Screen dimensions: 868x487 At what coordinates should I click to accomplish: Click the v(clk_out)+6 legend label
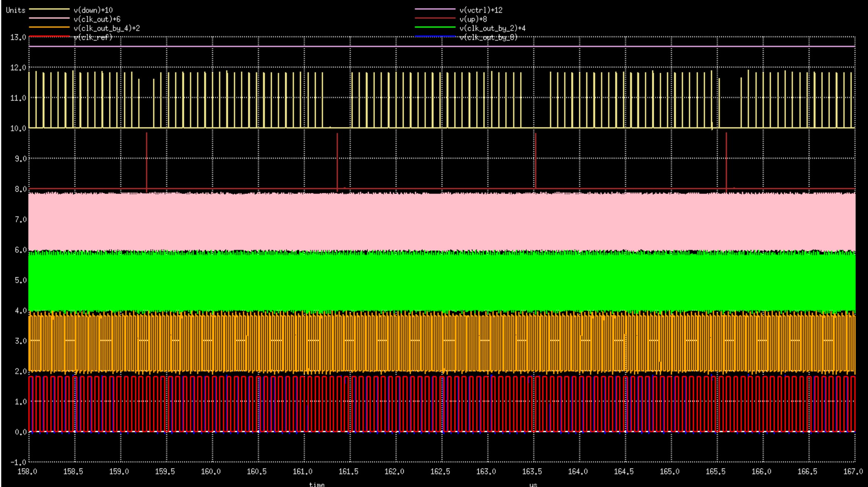pos(97,19)
